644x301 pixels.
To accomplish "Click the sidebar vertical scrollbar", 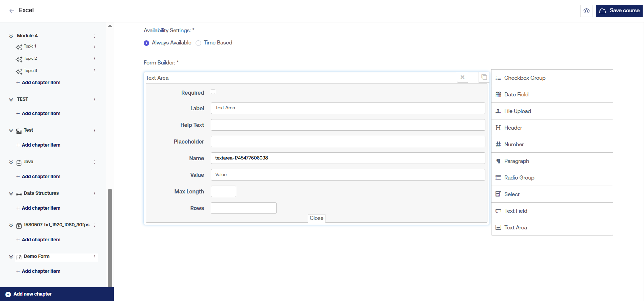I will point(110,238).
